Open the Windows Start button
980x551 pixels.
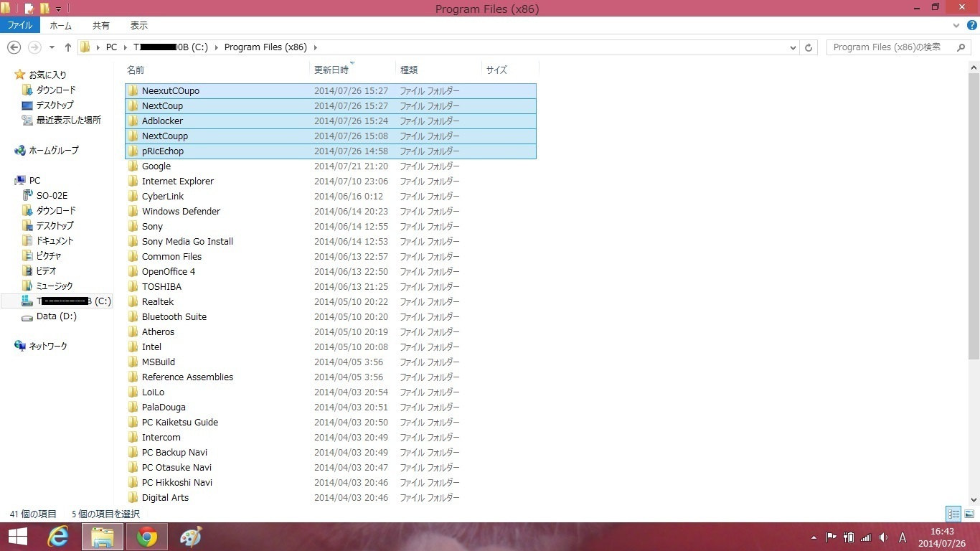pos(17,537)
